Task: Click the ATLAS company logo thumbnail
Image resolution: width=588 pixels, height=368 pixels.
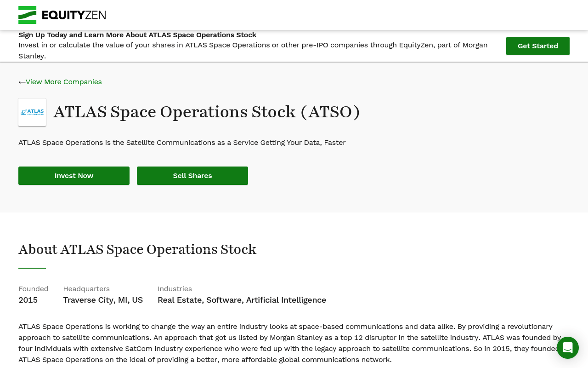Action: point(32,112)
